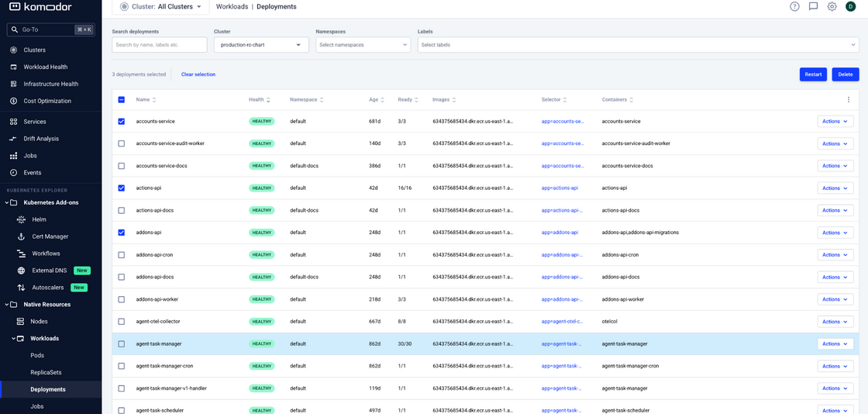Click the External DNS globe icon

[x=21, y=271]
